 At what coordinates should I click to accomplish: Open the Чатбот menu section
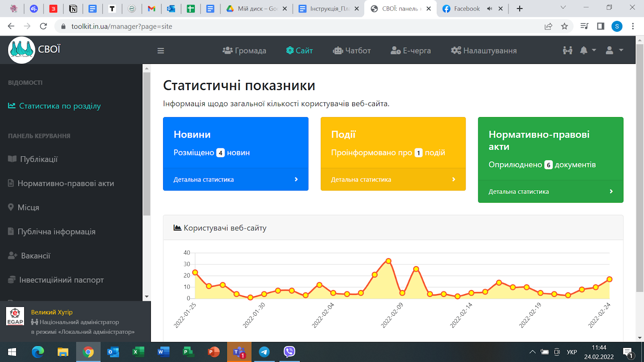point(351,51)
